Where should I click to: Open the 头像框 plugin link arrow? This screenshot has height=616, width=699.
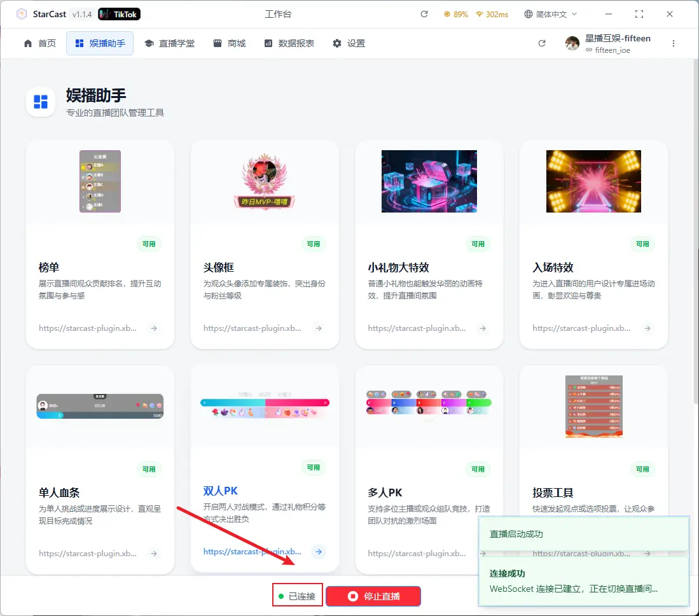point(319,328)
